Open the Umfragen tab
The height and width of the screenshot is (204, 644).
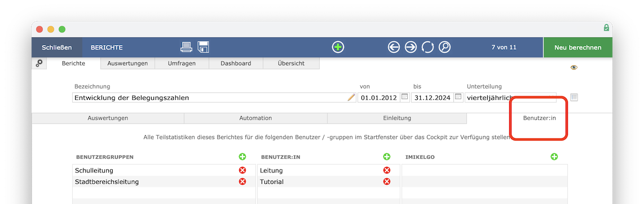click(182, 63)
